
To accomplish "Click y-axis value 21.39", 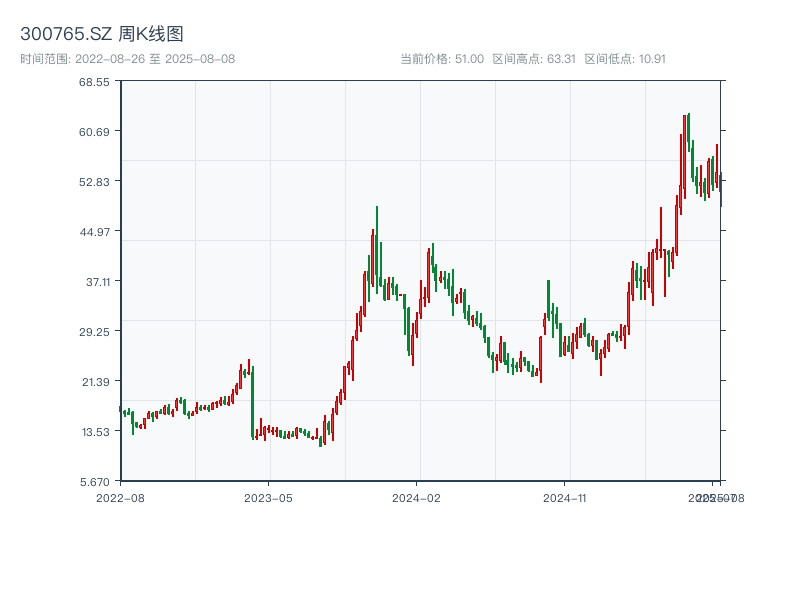I will tap(95, 382).
